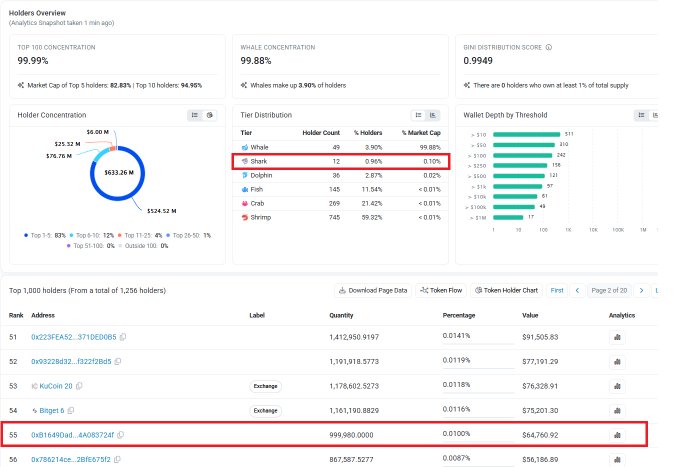Copy address 0xB1649Dad...4A083724f
680x467 pixels.
[x=121, y=435]
